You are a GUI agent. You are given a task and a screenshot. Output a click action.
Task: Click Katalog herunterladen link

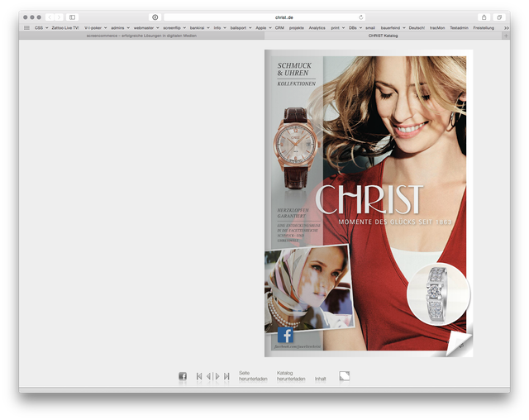click(291, 376)
